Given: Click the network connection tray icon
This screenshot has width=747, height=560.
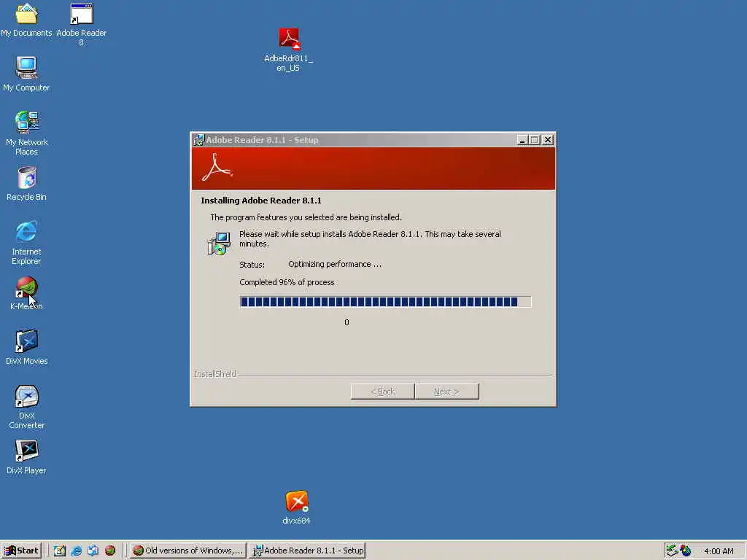Looking at the screenshot, I should coord(672,551).
